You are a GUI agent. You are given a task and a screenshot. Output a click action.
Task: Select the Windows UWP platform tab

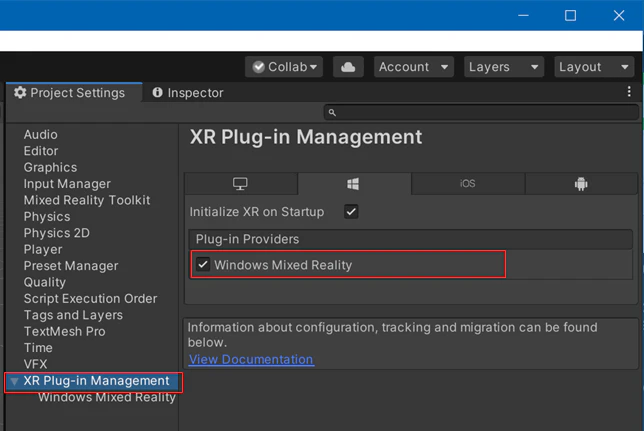pyautogui.click(x=354, y=184)
